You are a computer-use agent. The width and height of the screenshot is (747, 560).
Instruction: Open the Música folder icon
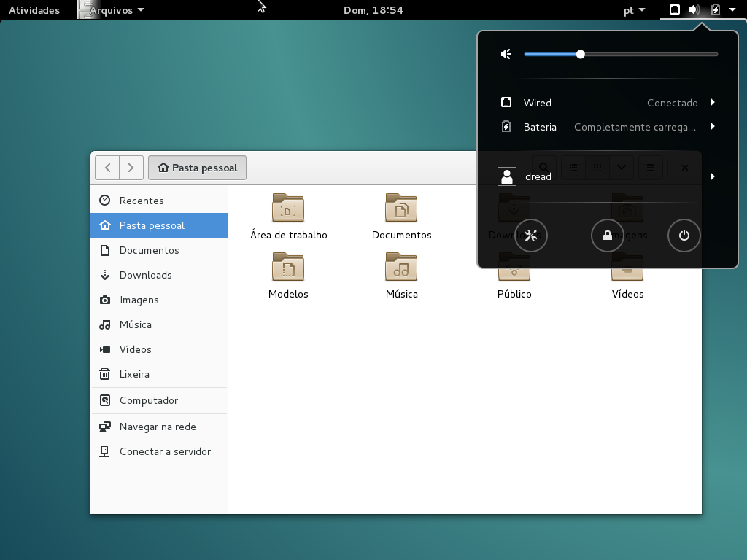pos(401,268)
